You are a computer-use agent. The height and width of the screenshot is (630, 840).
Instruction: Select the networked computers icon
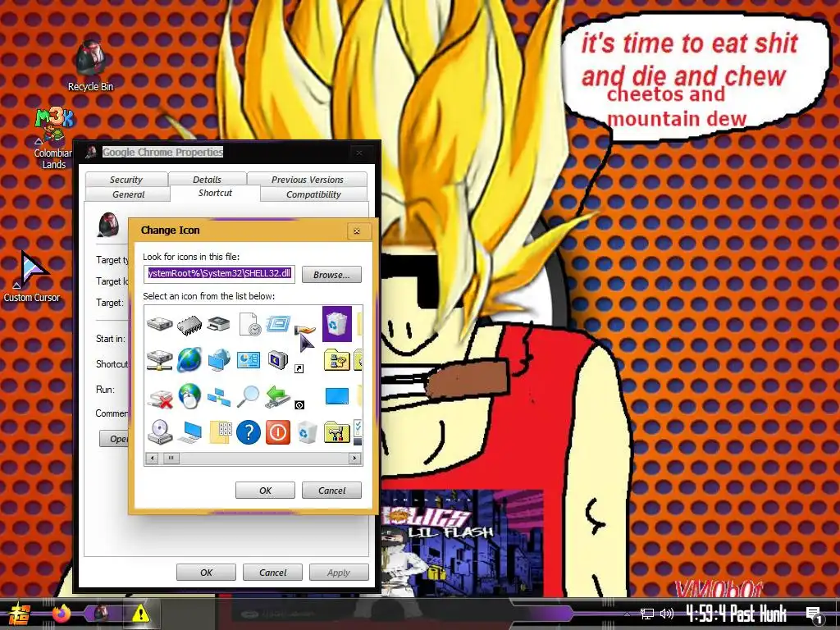click(218, 398)
